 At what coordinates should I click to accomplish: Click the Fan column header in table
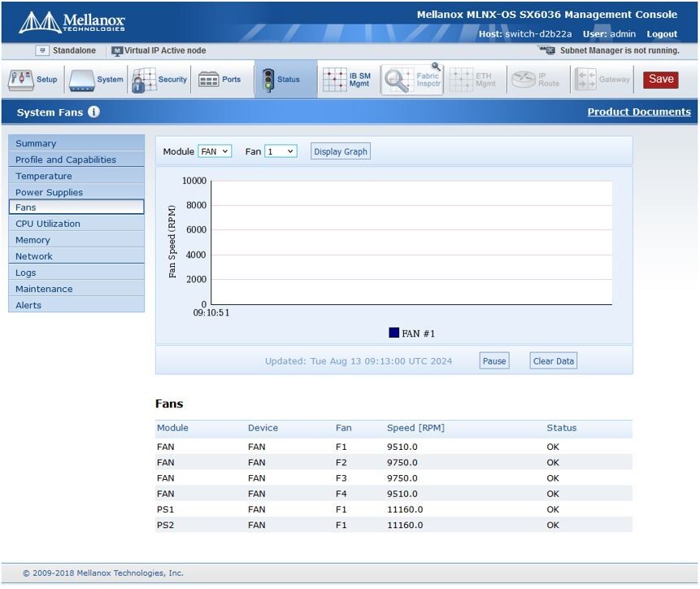point(344,428)
